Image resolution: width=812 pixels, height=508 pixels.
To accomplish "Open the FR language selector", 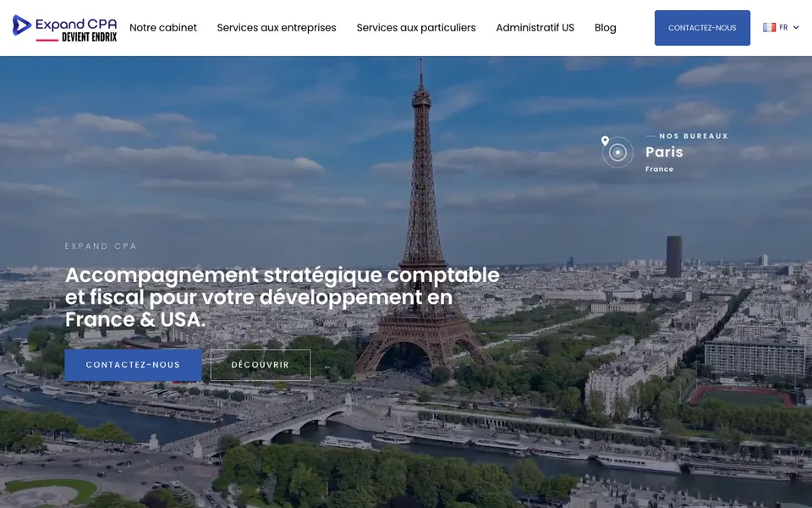I will [x=781, y=27].
